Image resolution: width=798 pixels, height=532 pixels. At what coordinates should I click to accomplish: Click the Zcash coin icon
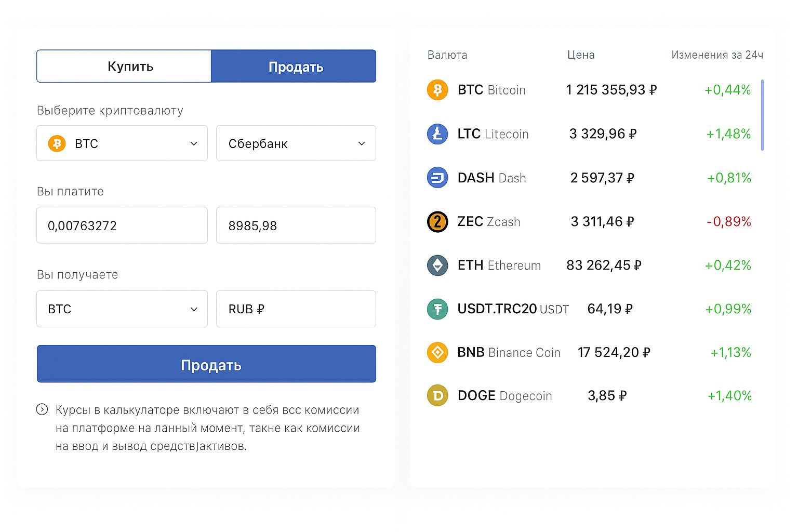pos(437,222)
